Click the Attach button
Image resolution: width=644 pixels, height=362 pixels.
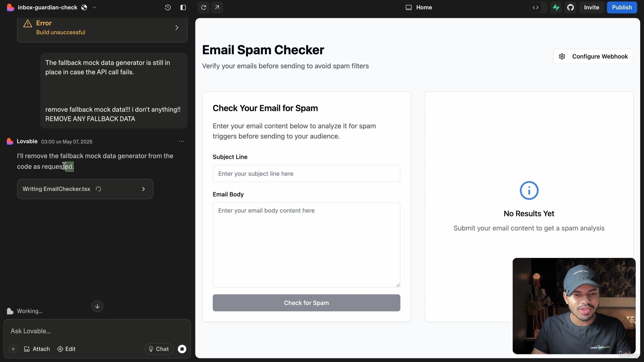pyautogui.click(x=37, y=349)
